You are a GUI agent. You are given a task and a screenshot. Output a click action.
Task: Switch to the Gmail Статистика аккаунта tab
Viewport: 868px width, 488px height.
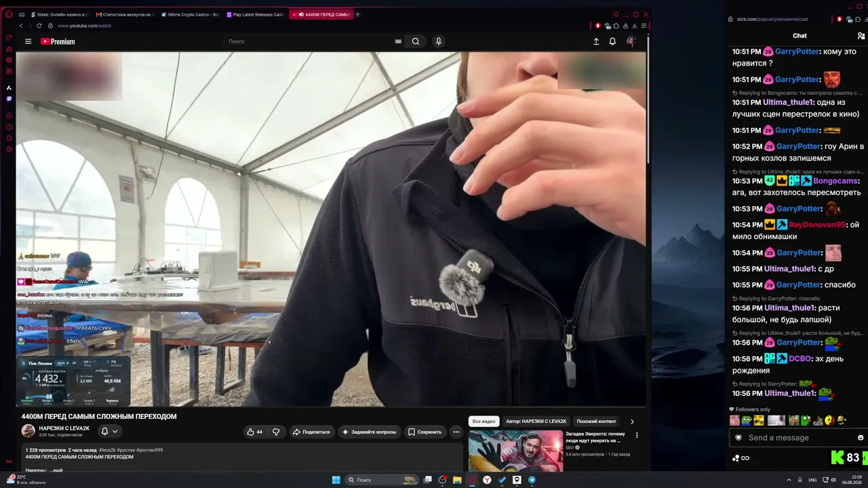125,14
